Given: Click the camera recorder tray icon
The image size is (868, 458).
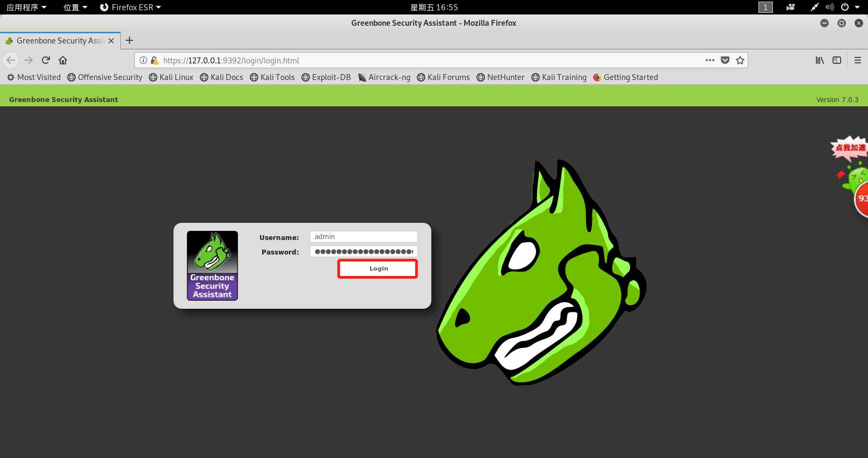Looking at the screenshot, I should pyautogui.click(x=791, y=7).
